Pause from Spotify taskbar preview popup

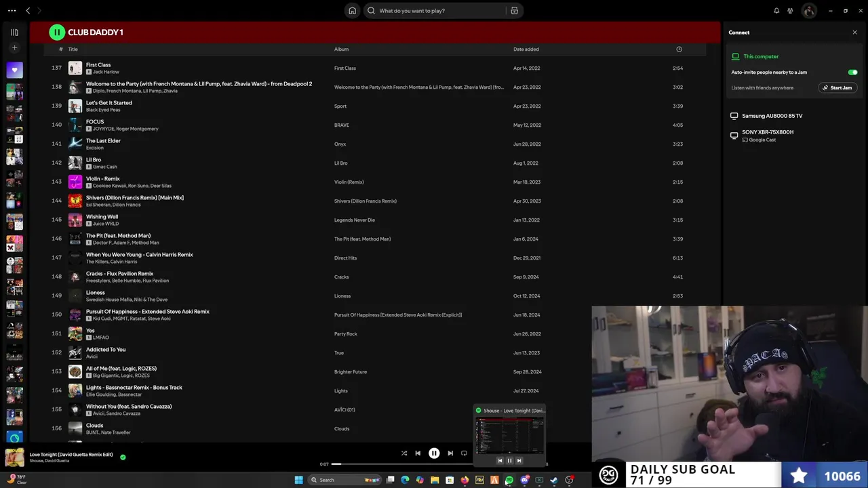pos(509,461)
